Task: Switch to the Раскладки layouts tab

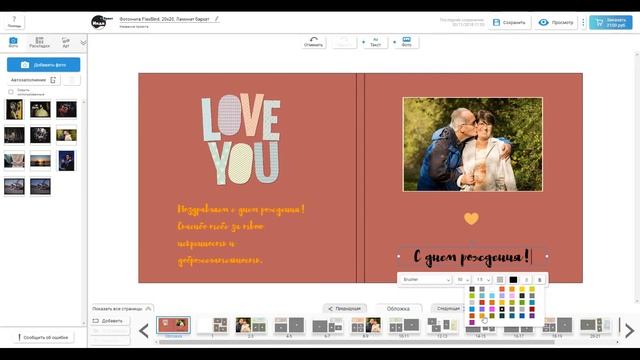Action: [39, 42]
